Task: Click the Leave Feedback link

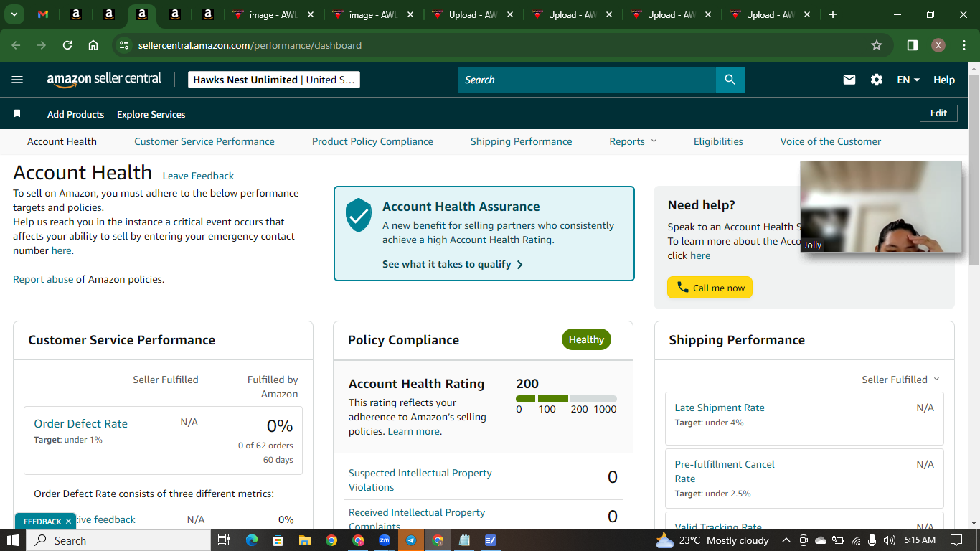Action: tap(198, 176)
